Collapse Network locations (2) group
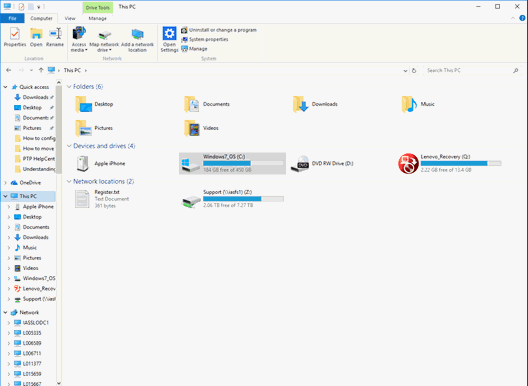528x386 pixels. tap(69, 182)
